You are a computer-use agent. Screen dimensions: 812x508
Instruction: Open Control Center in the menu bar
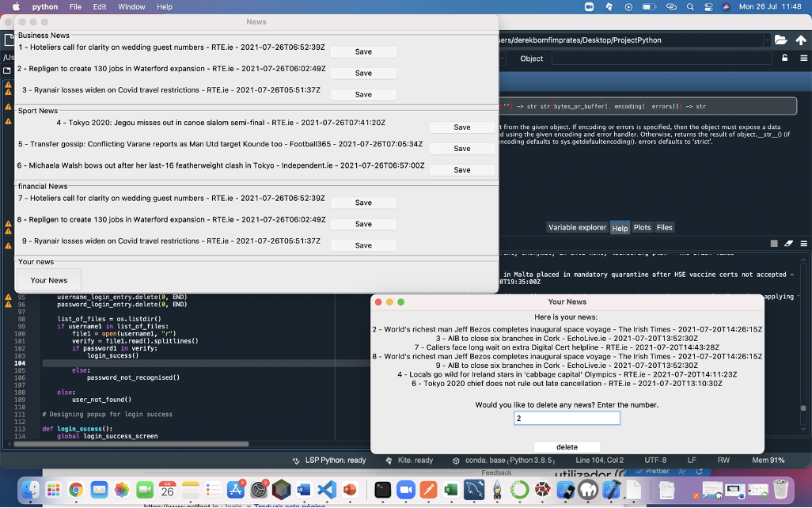tap(708, 7)
